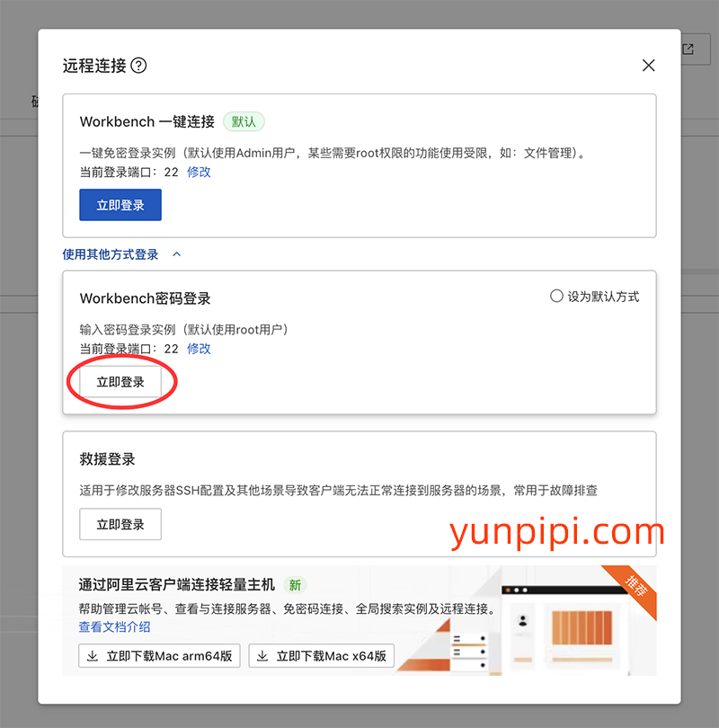
Task: Click the external link icon at top right
Action: [689, 49]
